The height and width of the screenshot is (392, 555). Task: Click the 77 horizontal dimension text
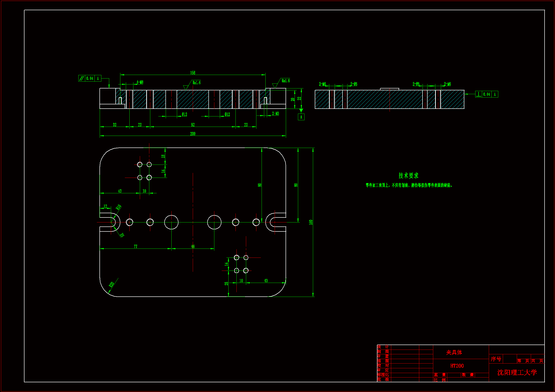[x=136, y=246]
